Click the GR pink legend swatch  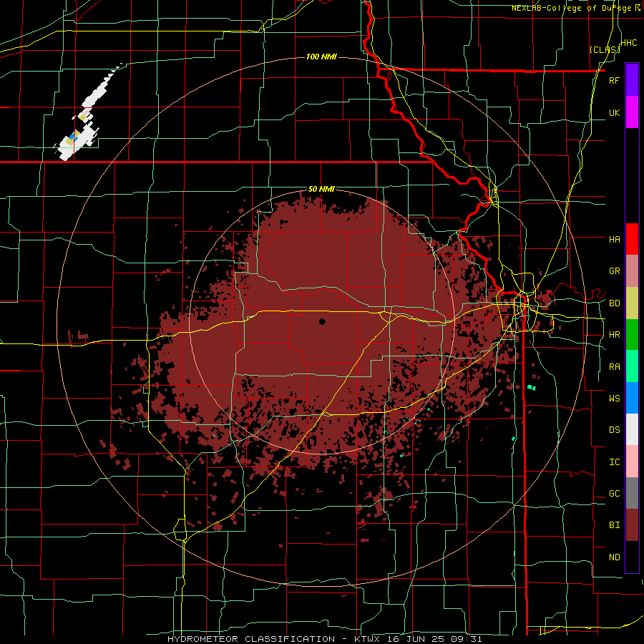click(632, 271)
